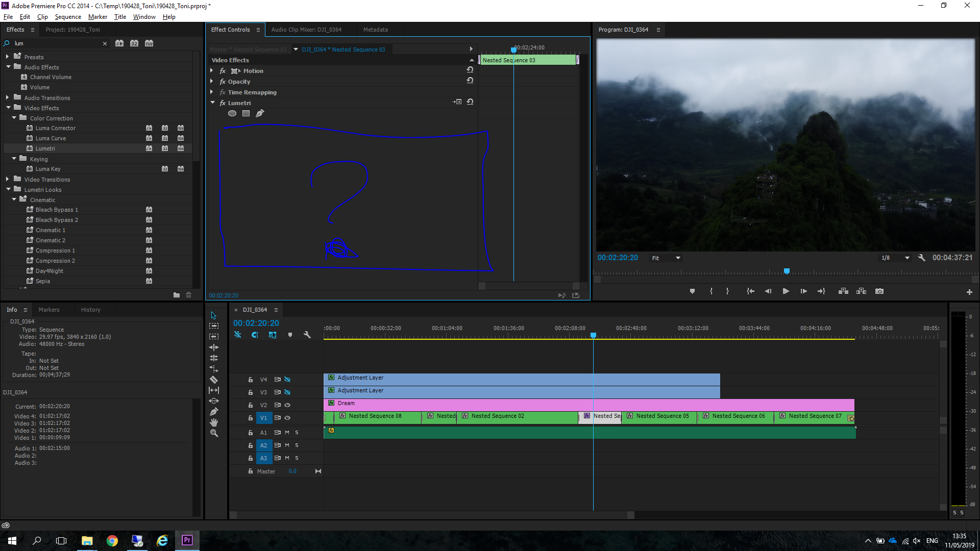Expand the Opacity effect section
The image size is (980, 551).
coord(213,81)
